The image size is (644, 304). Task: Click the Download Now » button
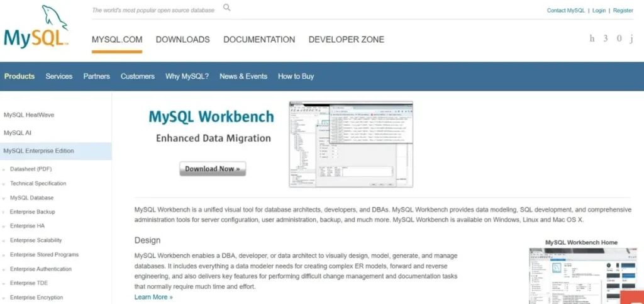[x=213, y=169]
